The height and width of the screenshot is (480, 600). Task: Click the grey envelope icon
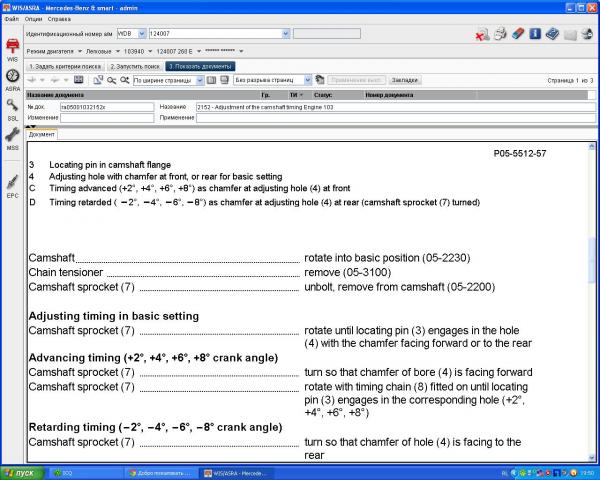[x=570, y=35]
